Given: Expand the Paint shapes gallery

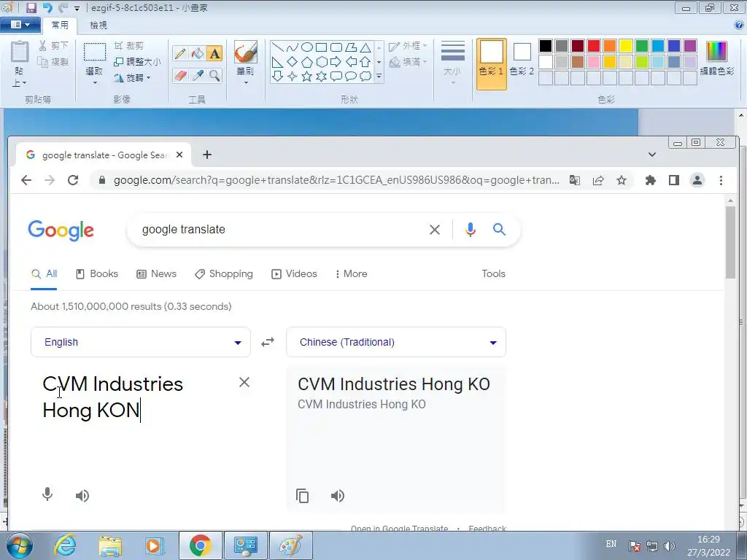Looking at the screenshot, I should [x=379, y=76].
